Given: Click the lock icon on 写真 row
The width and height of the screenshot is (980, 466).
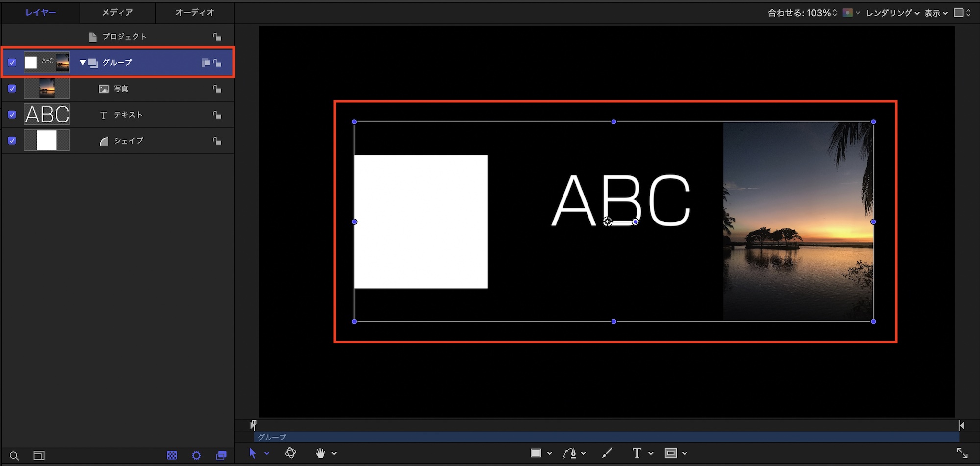Looking at the screenshot, I should click(217, 89).
